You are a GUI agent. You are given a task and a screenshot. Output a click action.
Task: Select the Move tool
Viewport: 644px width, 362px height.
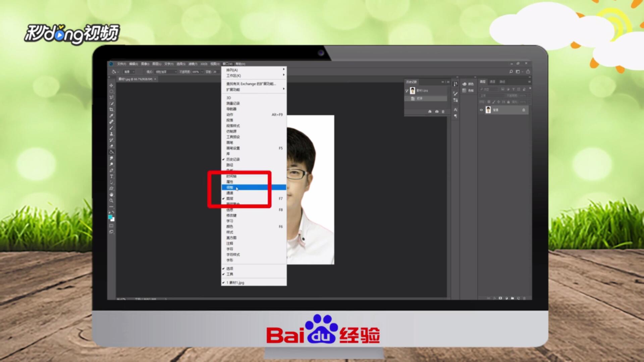[x=111, y=85]
